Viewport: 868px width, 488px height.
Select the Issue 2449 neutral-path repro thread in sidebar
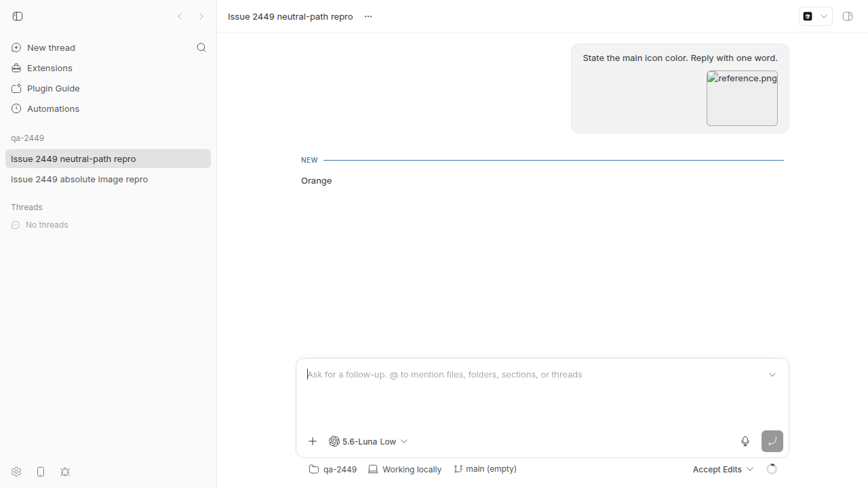click(108, 159)
